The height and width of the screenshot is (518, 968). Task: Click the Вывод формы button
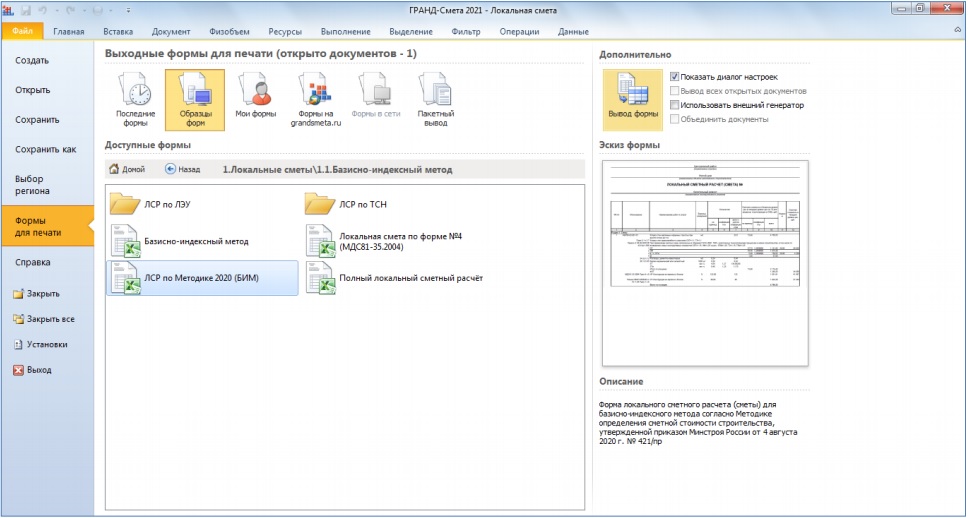click(x=633, y=100)
